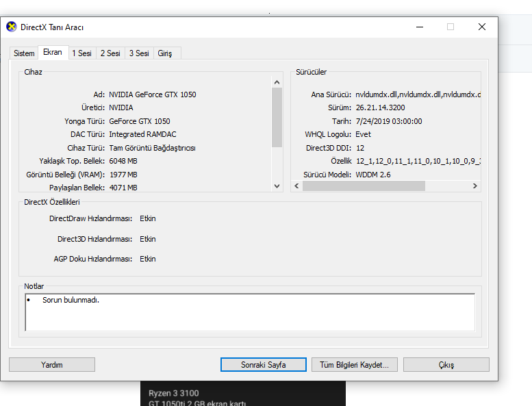This screenshot has height=406, width=532.
Task: Click Direct3D Hızlandırması Etkin value
Action: [x=148, y=239]
